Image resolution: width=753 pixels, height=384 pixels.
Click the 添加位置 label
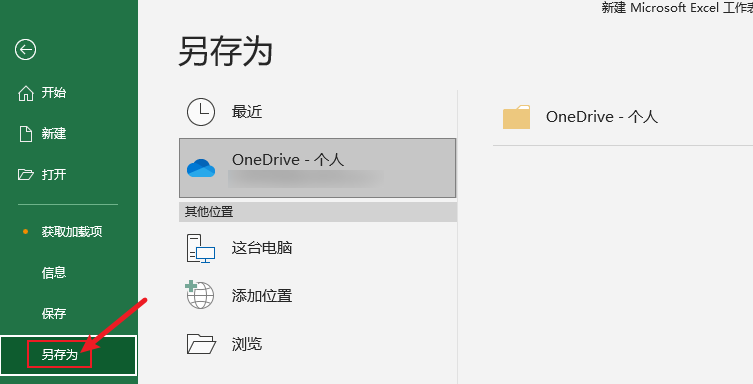coord(262,296)
